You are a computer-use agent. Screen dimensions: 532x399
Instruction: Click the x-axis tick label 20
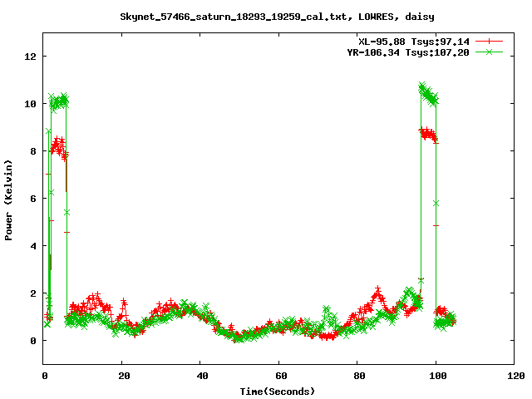click(x=124, y=376)
